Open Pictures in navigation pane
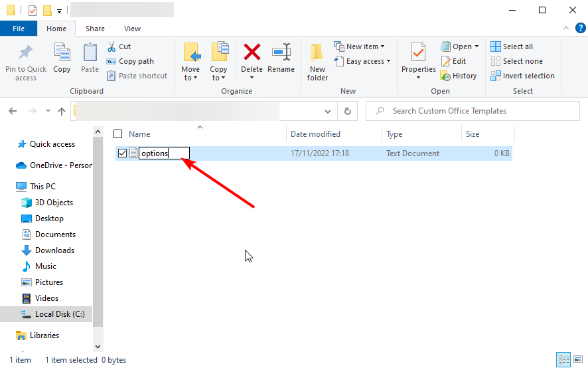This screenshot has height=368, width=588. pos(42,282)
